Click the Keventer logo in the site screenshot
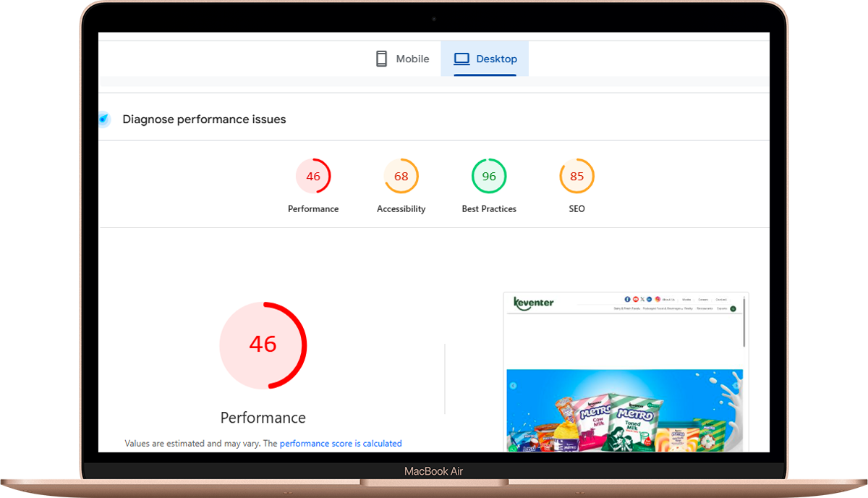Image resolution: width=868 pixels, height=498 pixels. 533,303
